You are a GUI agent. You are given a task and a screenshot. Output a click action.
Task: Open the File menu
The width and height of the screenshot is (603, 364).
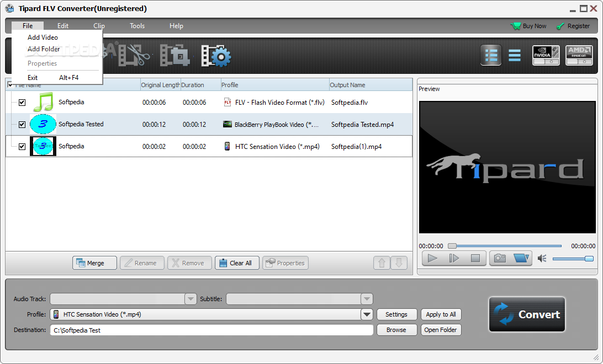click(x=28, y=26)
